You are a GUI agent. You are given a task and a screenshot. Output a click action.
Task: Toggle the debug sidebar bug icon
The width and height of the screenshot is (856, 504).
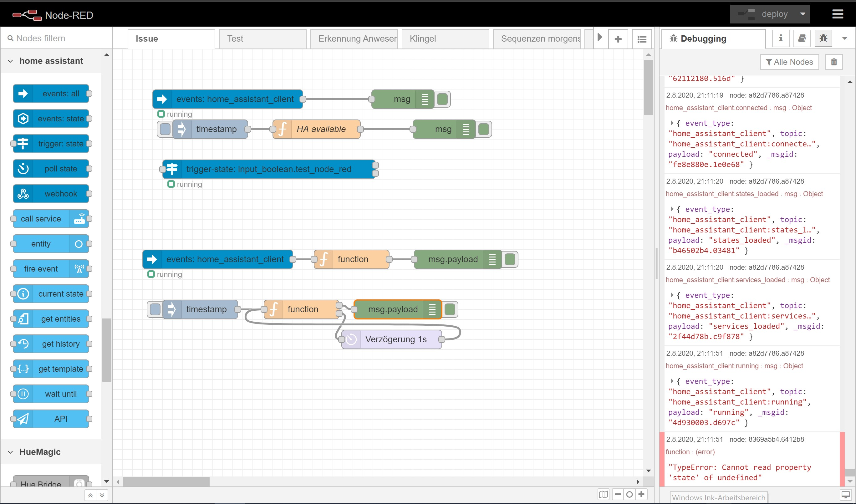pos(823,38)
